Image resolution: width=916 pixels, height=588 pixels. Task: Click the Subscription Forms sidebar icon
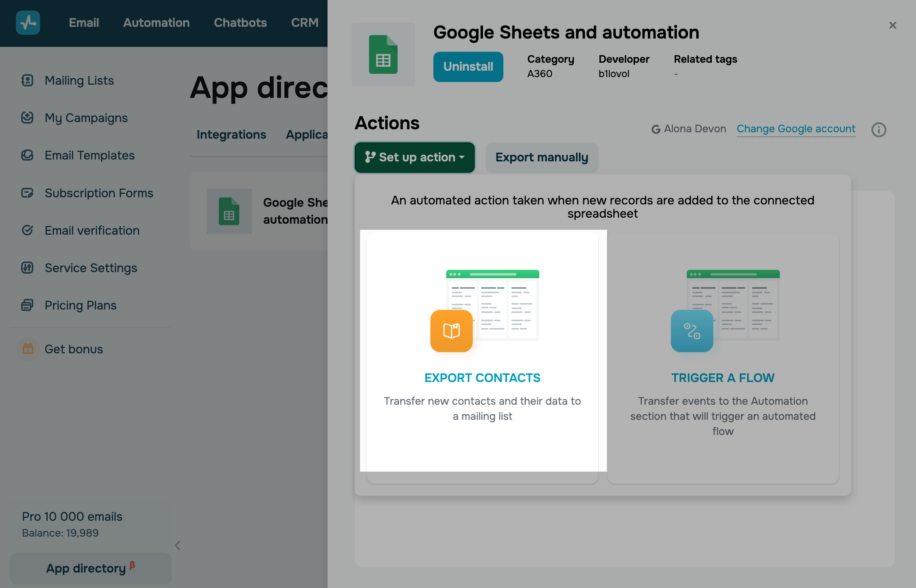pyautogui.click(x=27, y=193)
